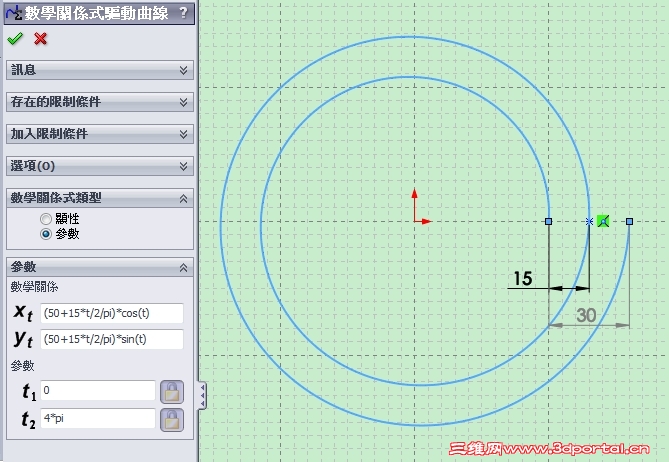This screenshot has height=462, width=669.
Task: Select the 參數 radio button
Action: (x=46, y=234)
